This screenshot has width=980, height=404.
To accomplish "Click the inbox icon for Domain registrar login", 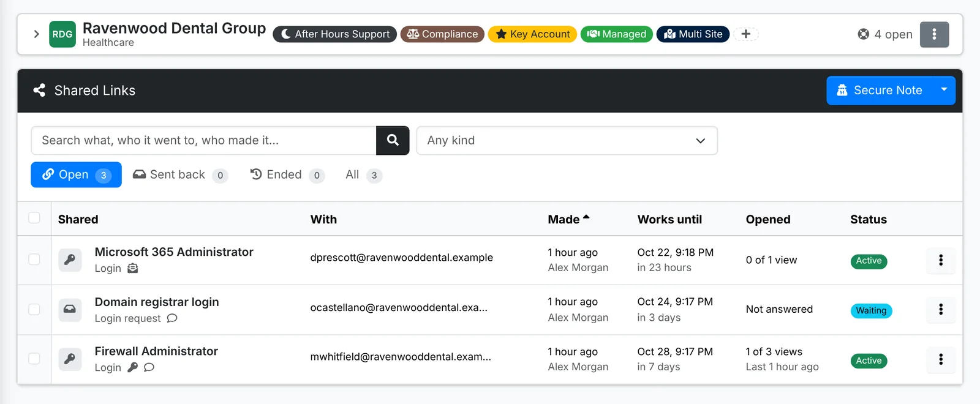I will [70, 309].
